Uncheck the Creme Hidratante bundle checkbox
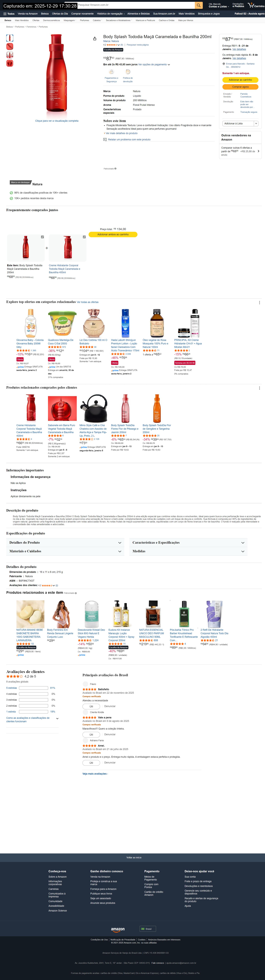 (x=84, y=237)
